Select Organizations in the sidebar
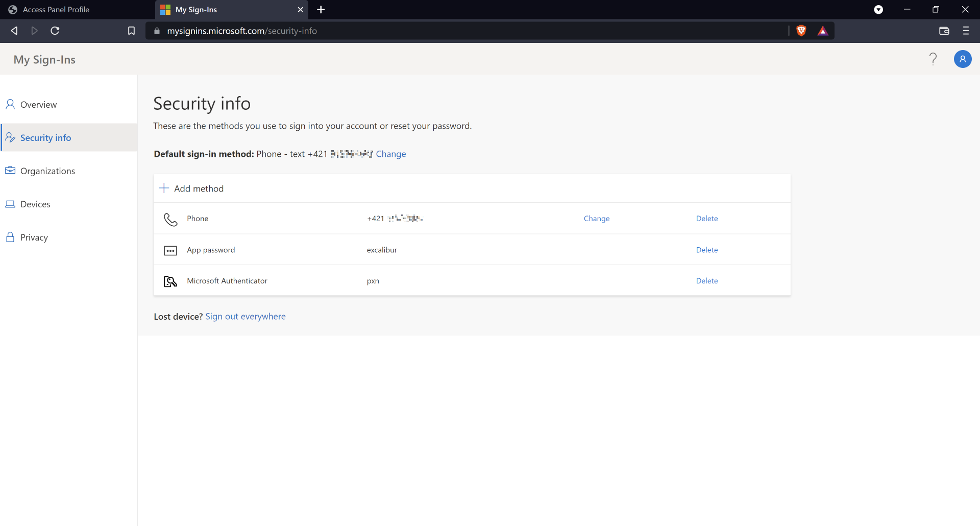This screenshot has height=526, width=980. (x=47, y=171)
